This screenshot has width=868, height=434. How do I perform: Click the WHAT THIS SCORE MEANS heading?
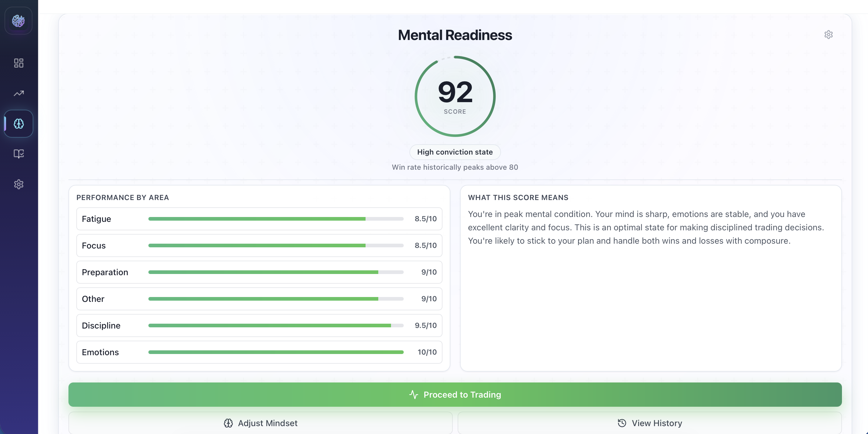point(518,198)
